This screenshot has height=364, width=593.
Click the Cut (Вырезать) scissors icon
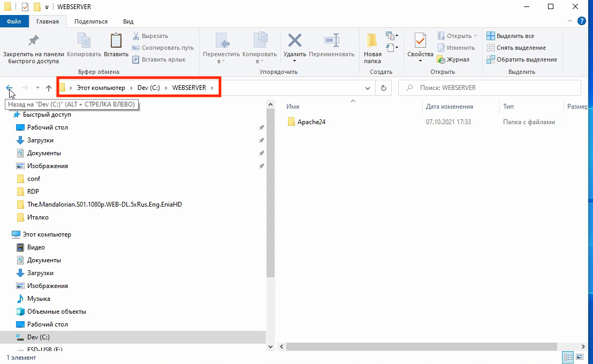(136, 36)
